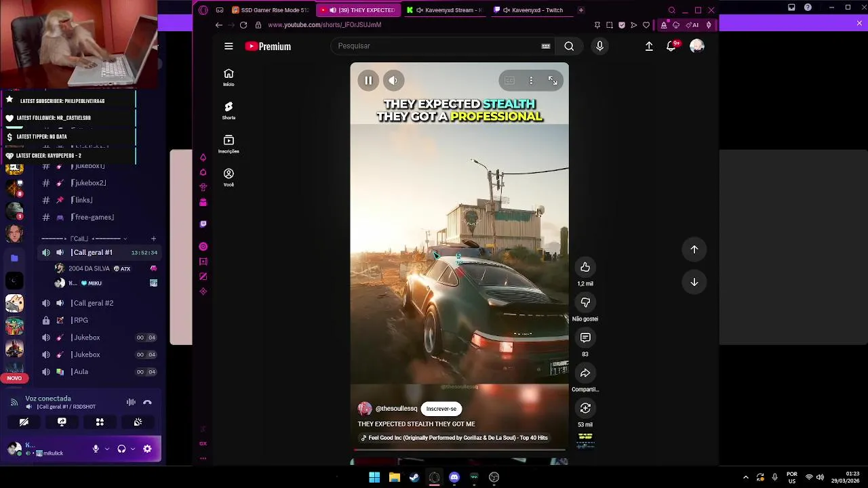Open Discord channel jukebox2
Viewport: 868px width, 488px height.
[90, 183]
